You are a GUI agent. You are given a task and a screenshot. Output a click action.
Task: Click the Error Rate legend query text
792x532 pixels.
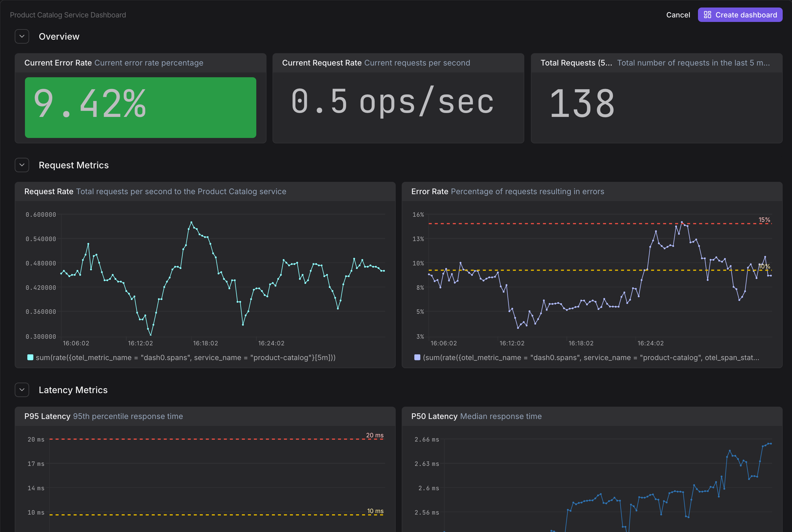coord(591,358)
